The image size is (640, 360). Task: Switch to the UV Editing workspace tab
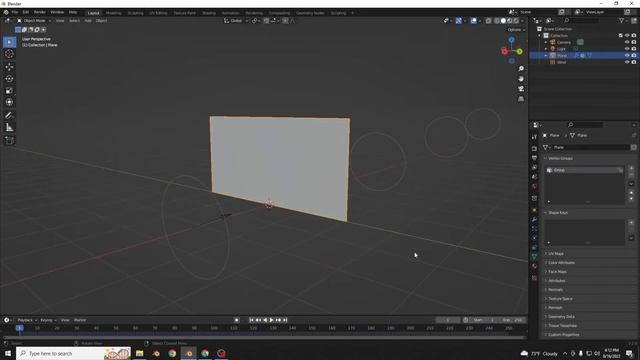click(x=158, y=13)
